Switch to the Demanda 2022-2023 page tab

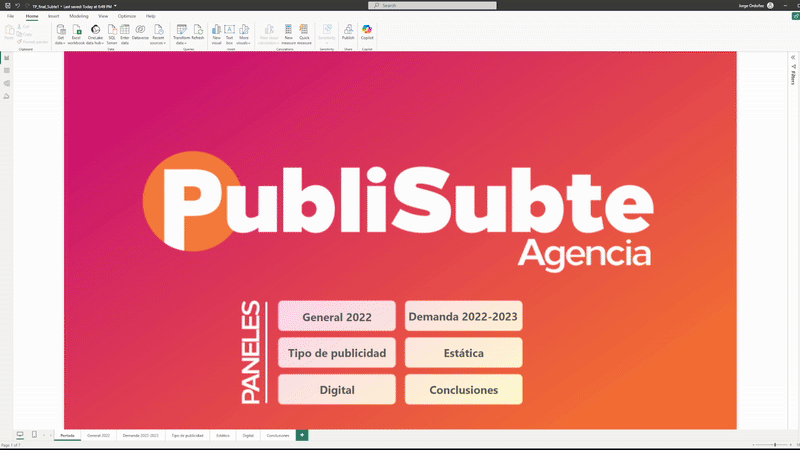[x=140, y=436]
